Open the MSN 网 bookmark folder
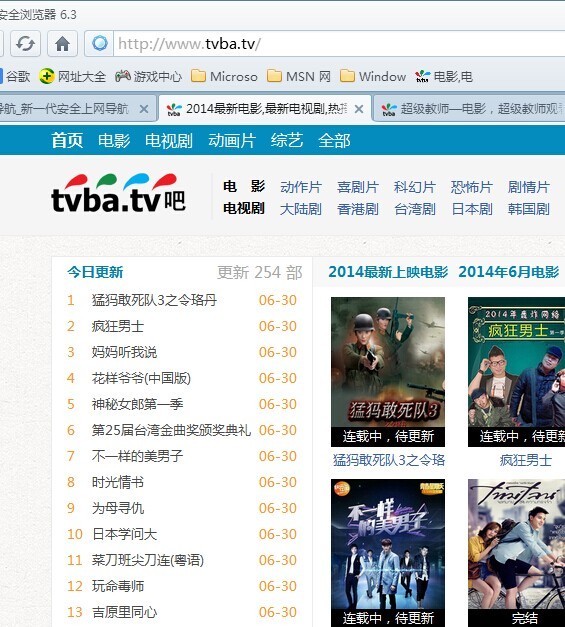 click(x=299, y=76)
